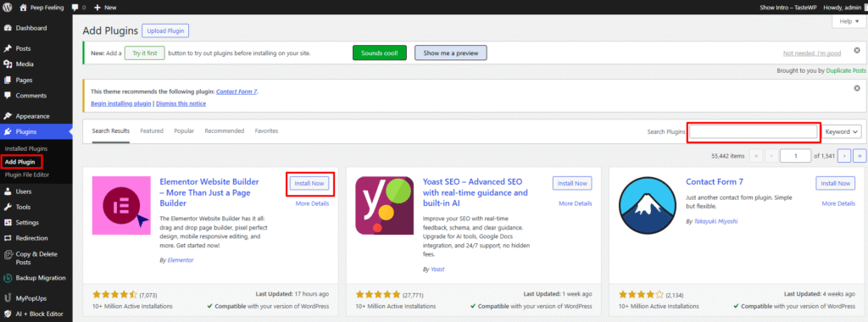Click the Contact Form 7 mountain thumbnail

tap(647, 205)
